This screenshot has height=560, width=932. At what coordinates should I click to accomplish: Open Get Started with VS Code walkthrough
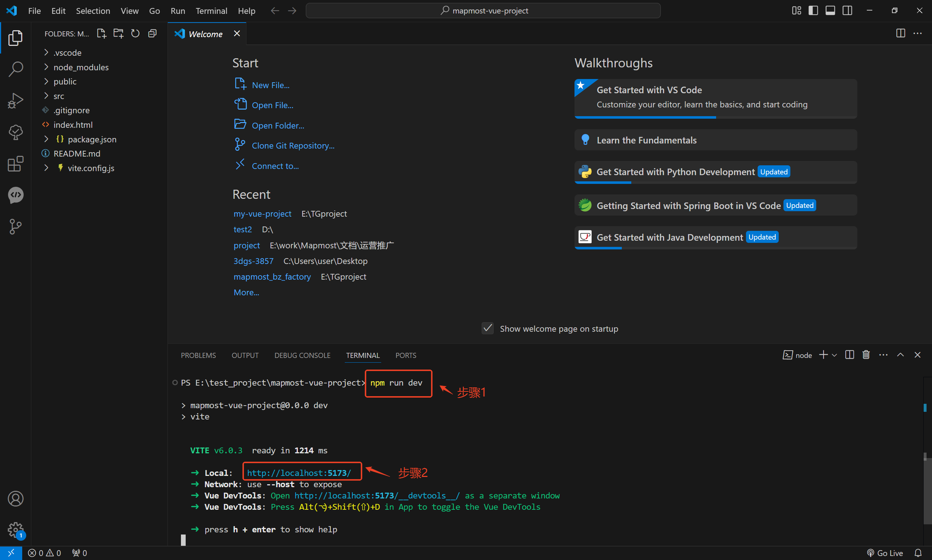tap(715, 98)
